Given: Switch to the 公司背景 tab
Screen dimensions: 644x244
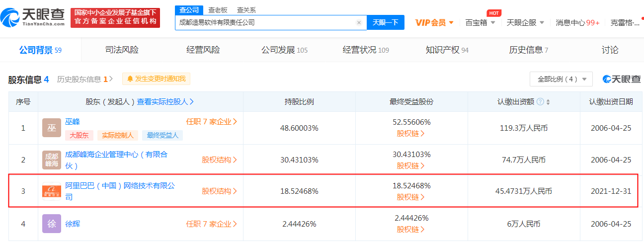Looking at the screenshot, I should click(x=40, y=50).
